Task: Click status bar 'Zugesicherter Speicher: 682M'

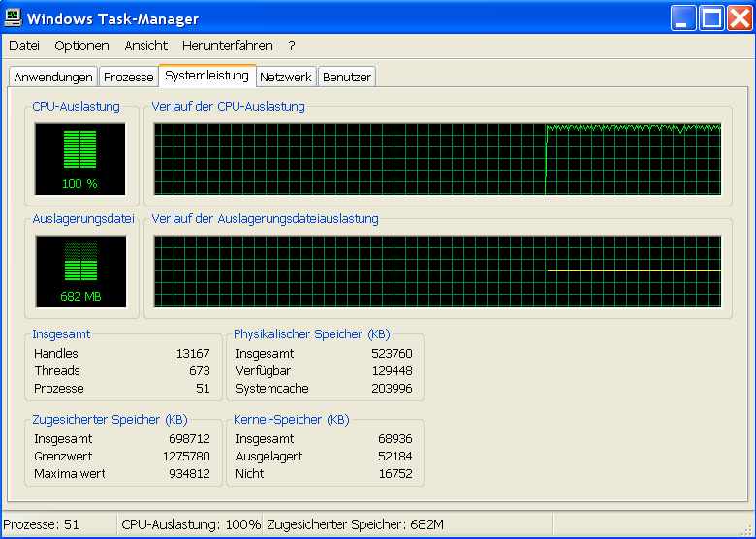Action: [355, 524]
